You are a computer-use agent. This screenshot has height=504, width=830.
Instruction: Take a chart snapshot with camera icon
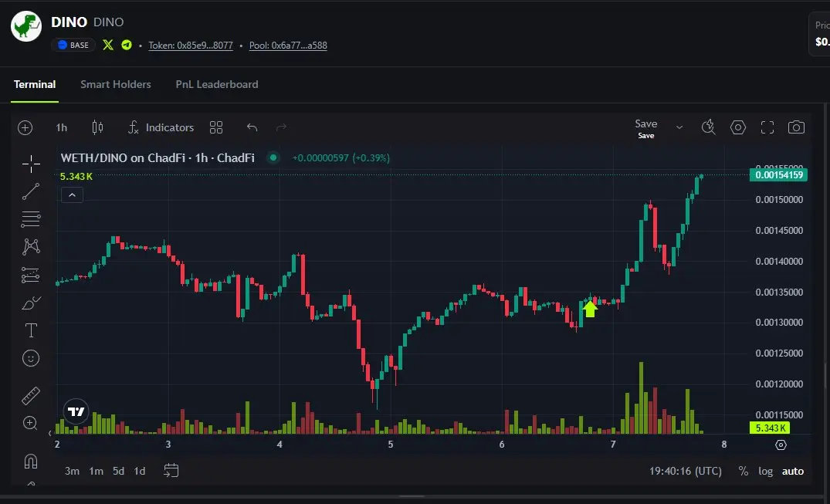tap(796, 127)
